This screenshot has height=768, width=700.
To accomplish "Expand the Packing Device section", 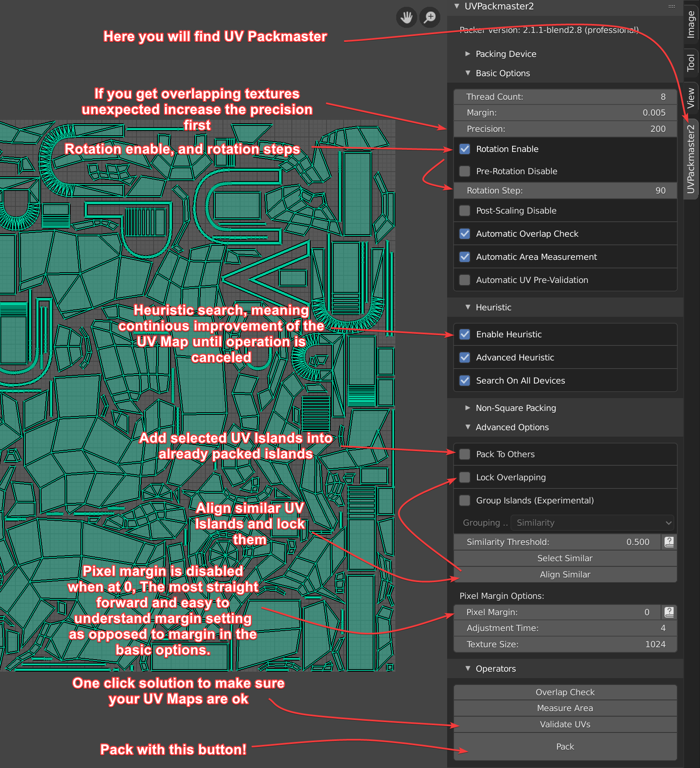I will pos(468,54).
